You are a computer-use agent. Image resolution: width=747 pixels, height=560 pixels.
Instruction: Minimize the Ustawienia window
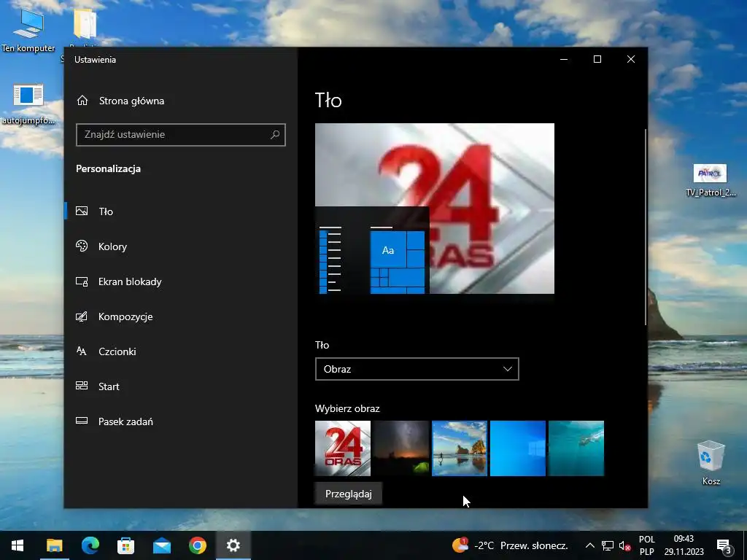coord(564,59)
